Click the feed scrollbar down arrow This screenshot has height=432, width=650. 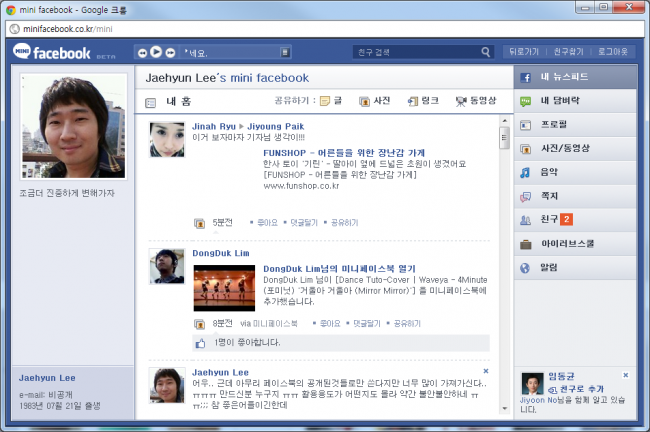504,408
